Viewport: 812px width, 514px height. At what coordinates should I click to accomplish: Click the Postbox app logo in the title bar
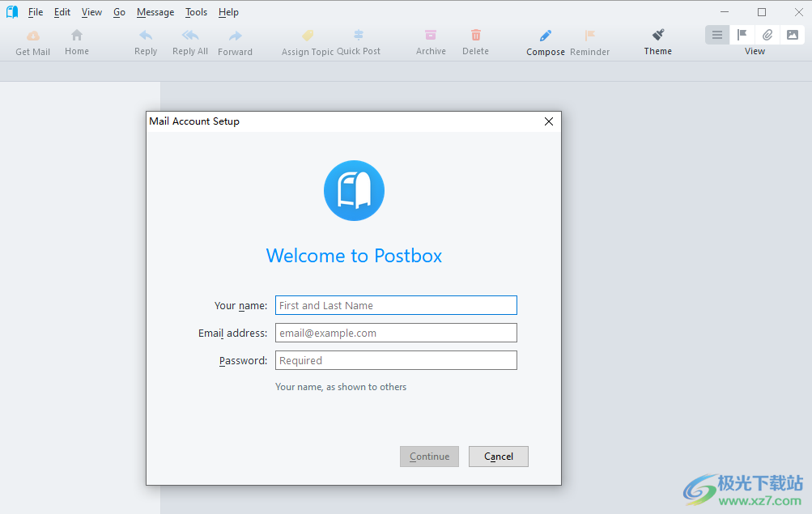12,12
